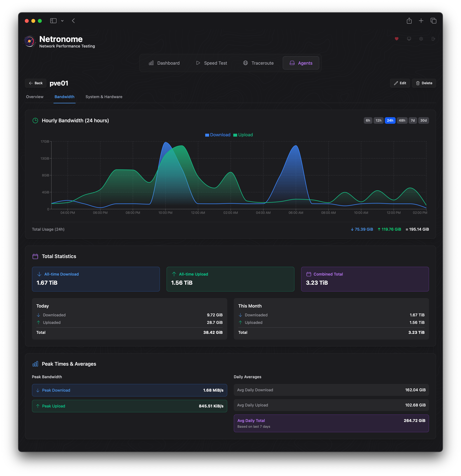Click the pve01 agent title
The image size is (461, 476).
[x=59, y=83]
